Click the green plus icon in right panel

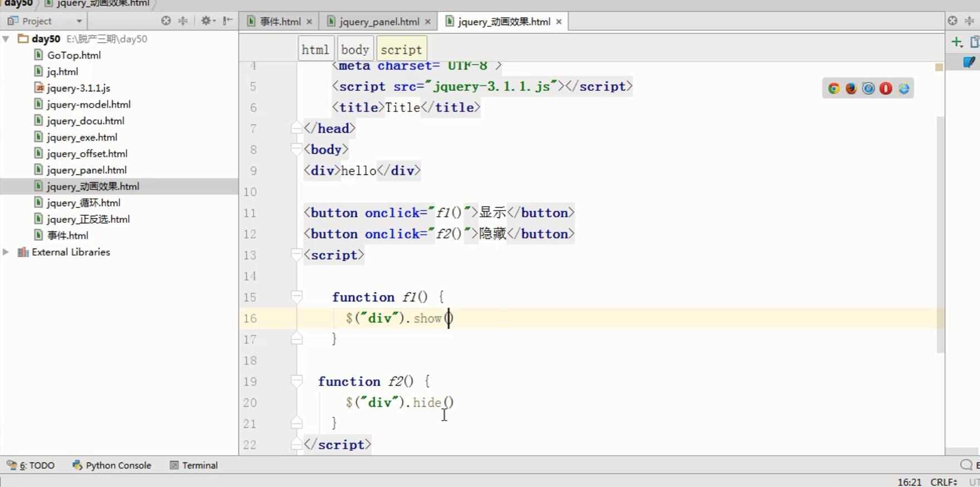point(957,42)
